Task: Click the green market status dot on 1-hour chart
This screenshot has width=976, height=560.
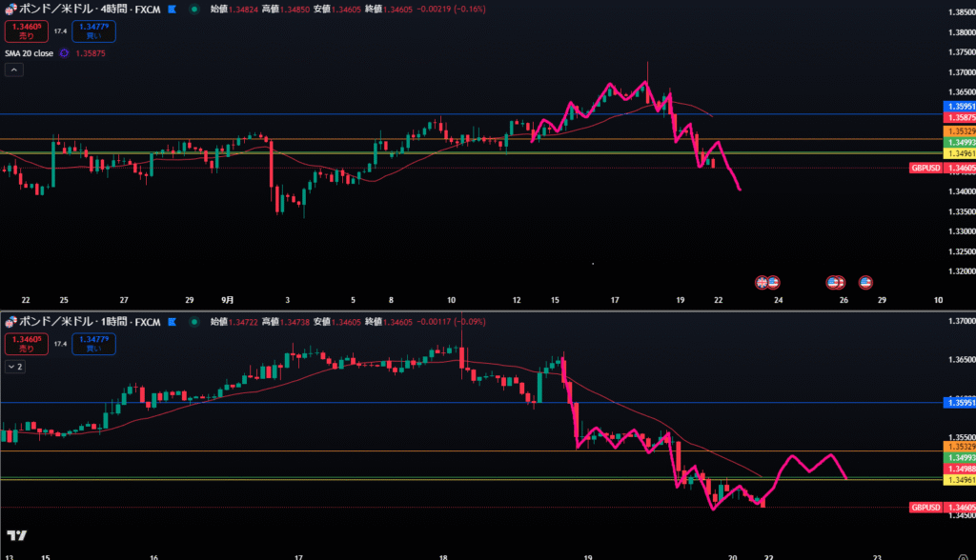Action: [x=194, y=322]
